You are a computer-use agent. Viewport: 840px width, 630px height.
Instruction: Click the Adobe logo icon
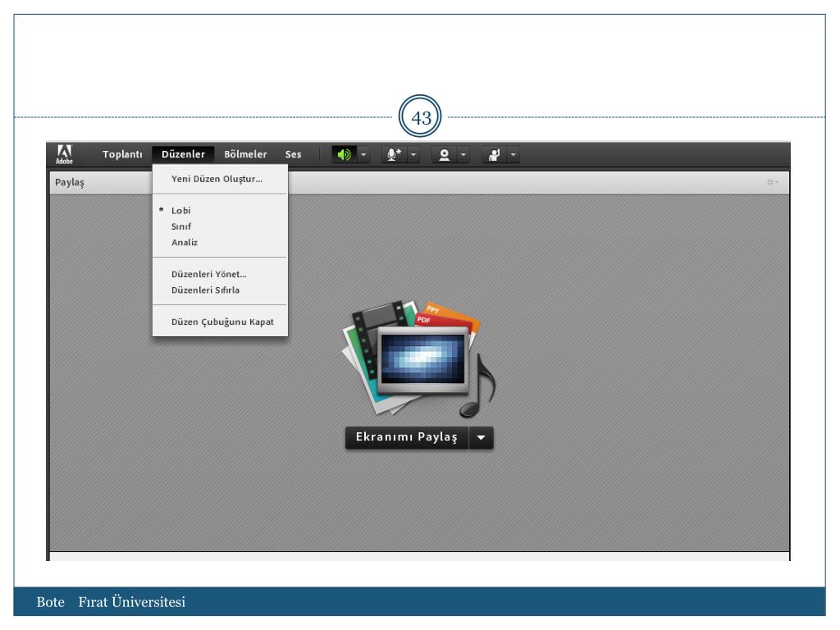pos(64,154)
